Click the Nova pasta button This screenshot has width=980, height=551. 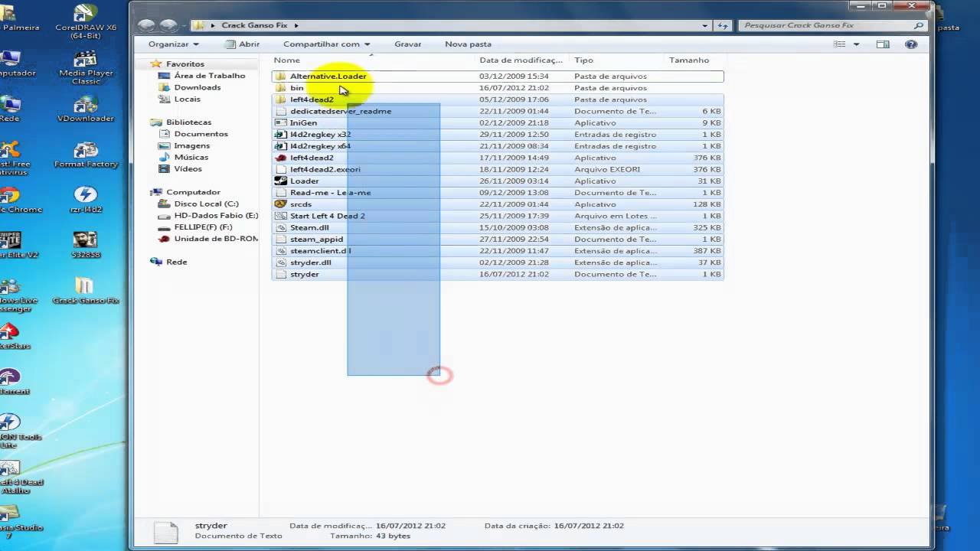tap(469, 44)
